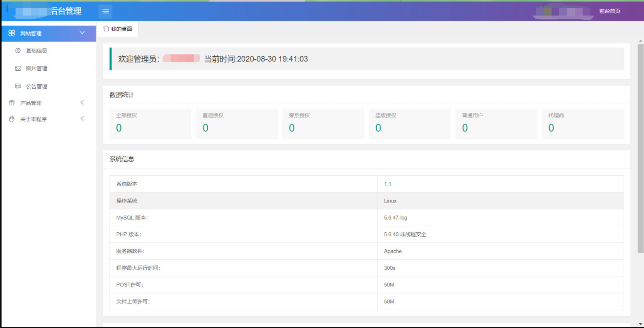Click the gift icon beside 产品管理
The height and width of the screenshot is (328, 644).
(12, 103)
